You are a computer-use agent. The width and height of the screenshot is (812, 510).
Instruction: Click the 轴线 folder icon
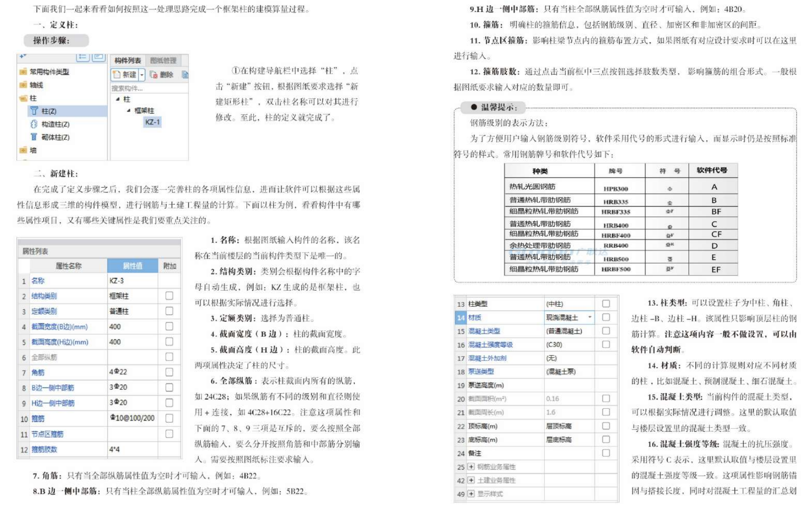[x=23, y=85]
